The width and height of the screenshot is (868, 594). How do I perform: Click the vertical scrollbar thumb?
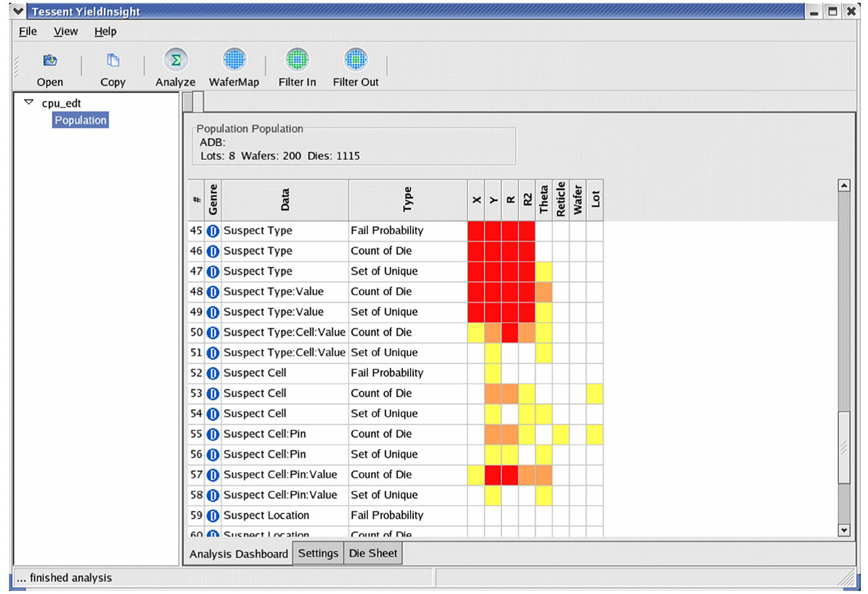point(844,447)
